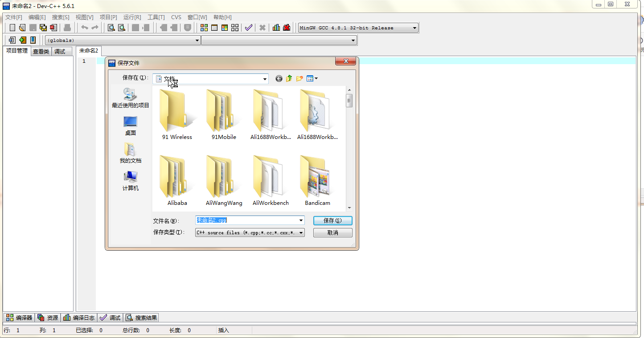Click the Rebuild All toolbar icon

pyautogui.click(x=235, y=28)
